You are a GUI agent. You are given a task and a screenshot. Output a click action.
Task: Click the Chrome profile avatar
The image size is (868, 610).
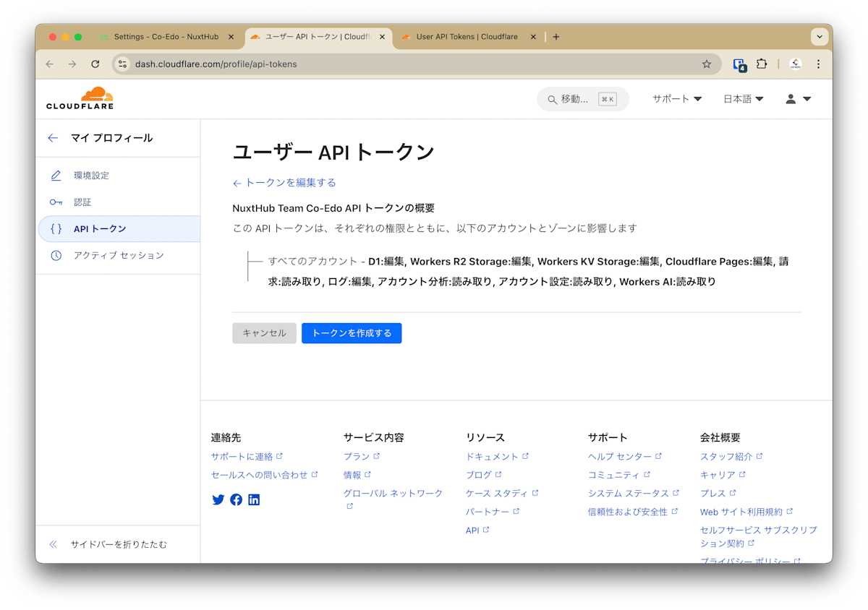tap(796, 64)
